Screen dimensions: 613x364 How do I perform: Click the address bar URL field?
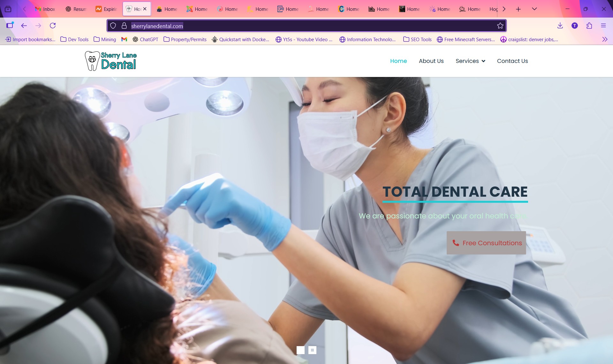pyautogui.click(x=287, y=26)
